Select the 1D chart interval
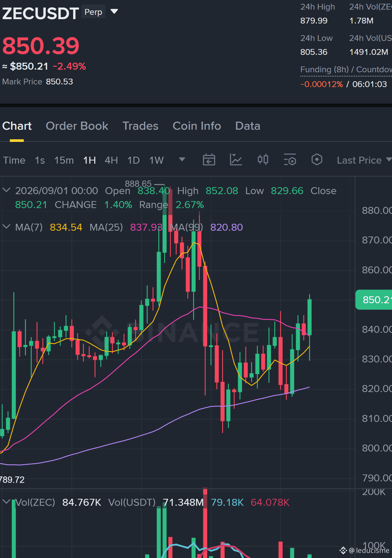This screenshot has width=392, height=558. click(x=134, y=160)
